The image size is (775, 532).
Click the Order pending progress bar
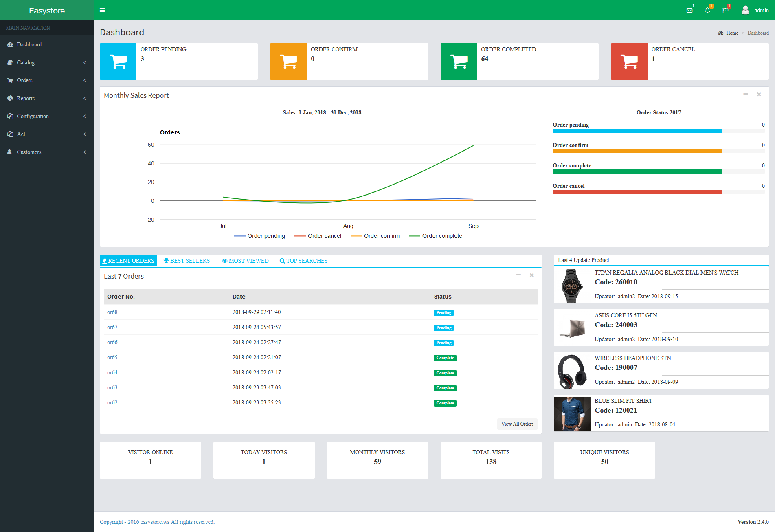pyautogui.click(x=637, y=131)
